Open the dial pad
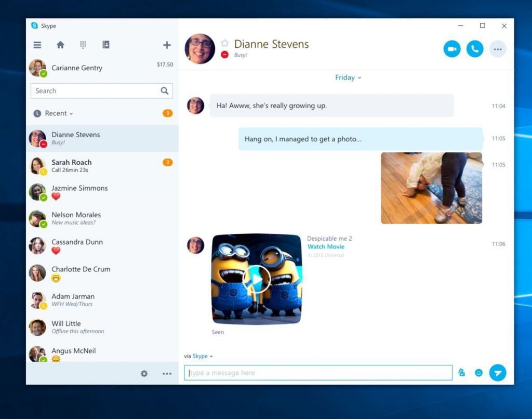Screen dimensions: 532x419 [x=83, y=45]
